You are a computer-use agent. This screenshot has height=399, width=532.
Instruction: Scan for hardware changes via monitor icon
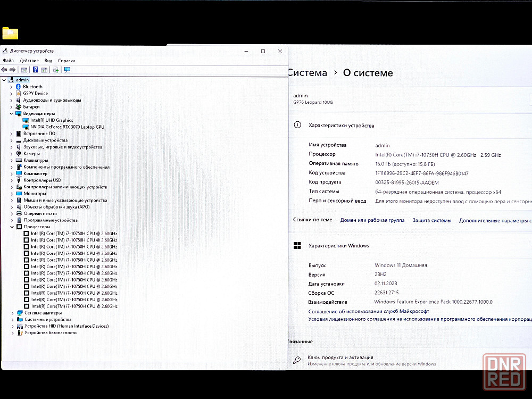(67, 70)
